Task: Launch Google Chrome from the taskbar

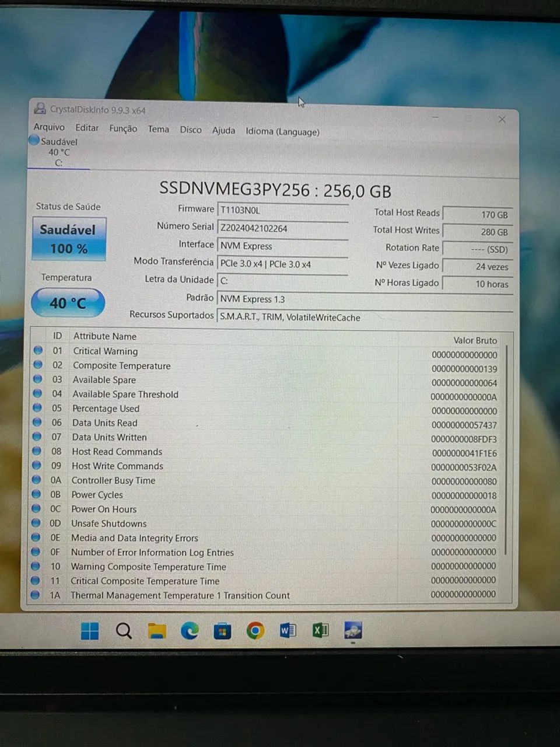Action: point(255,630)
